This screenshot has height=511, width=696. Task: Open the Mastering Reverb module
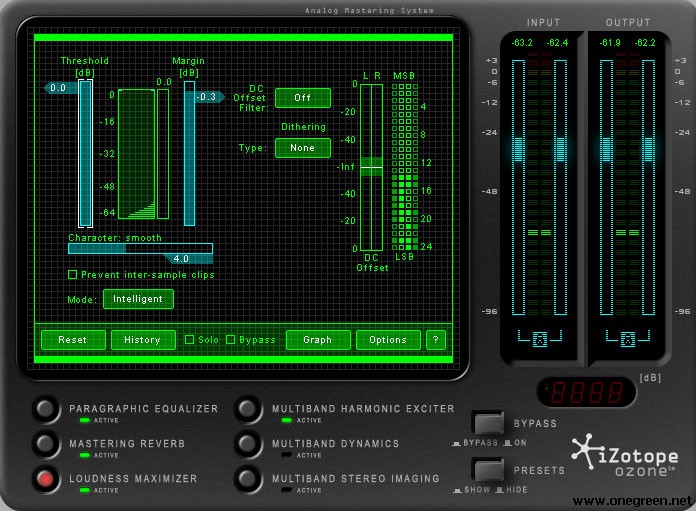point(46,445)
